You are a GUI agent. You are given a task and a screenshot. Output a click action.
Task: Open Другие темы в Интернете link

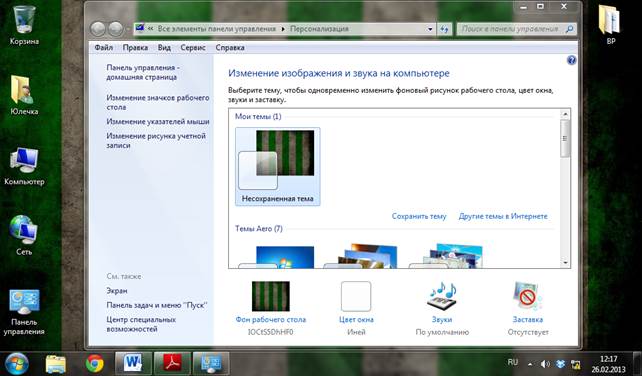click(503, 216)
